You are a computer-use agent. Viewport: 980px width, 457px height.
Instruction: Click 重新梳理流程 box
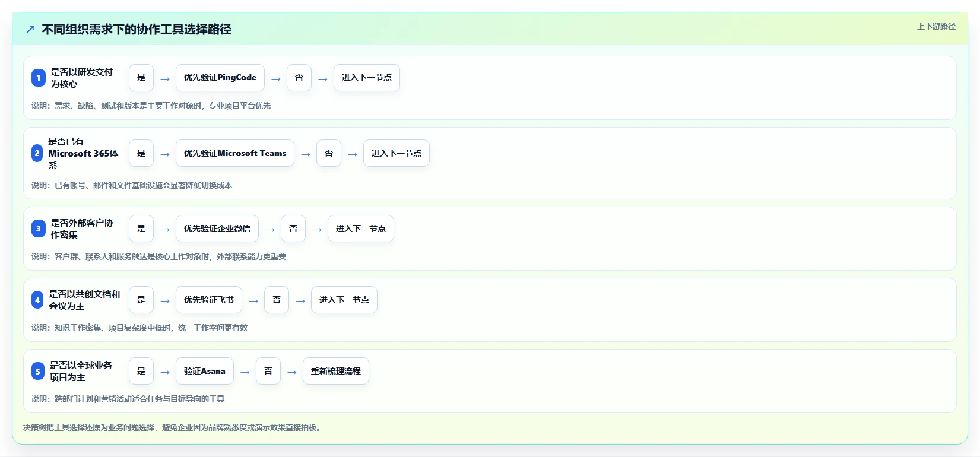pos(336,371)
